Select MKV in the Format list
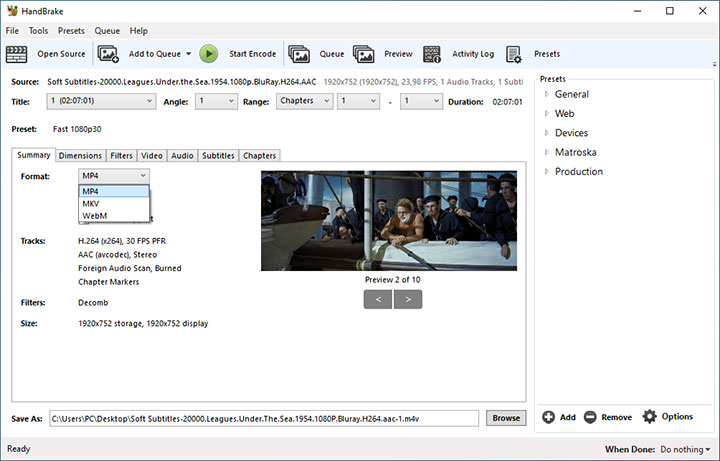 [x=114, y=203]
